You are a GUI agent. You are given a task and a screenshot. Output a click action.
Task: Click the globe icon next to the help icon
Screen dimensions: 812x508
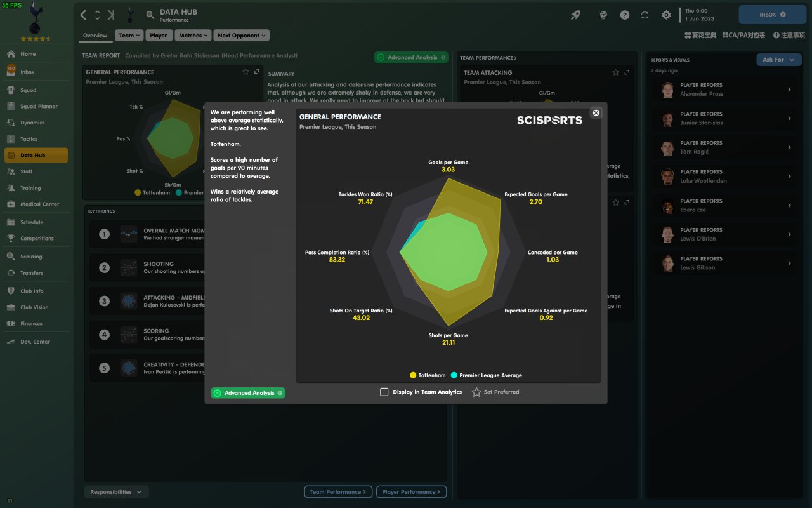coord(603,15)
